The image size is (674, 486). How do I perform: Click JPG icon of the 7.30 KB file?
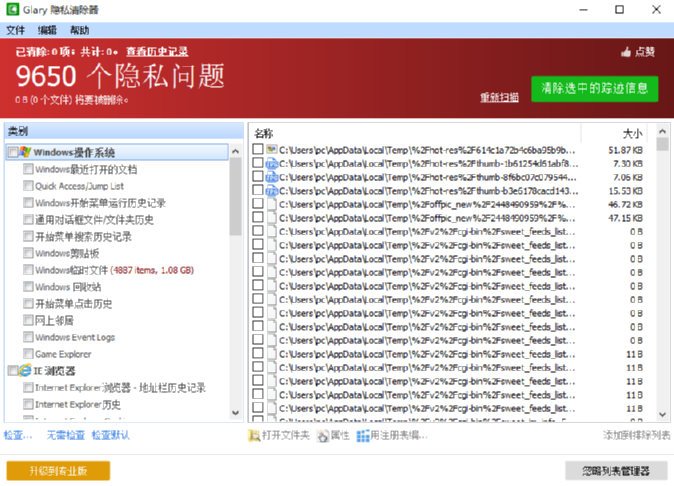click(272, 163)
